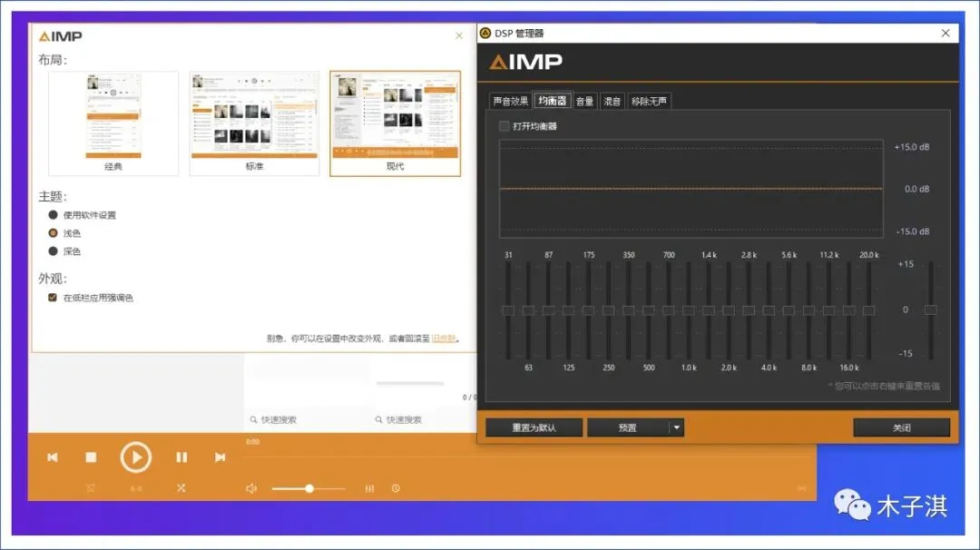Image resolution: width=980 pixels, height=550 pixels.
Task: Click the playback seek bar
Action: click(x=529, y=457)
